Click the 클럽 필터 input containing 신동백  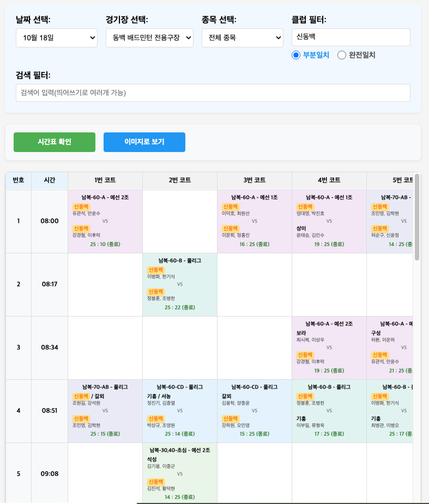(351, 38)
